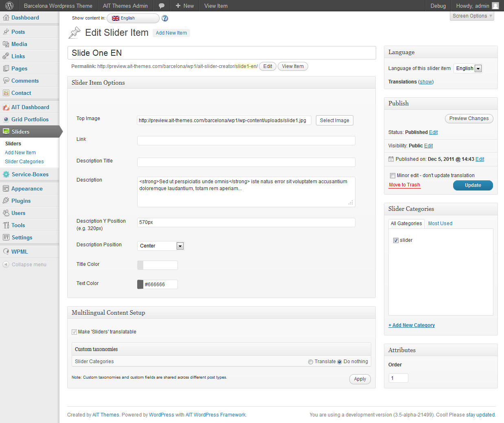The image size is (504, 423).
Task: Click the Sliders menu icon
Action: (6, 132)
